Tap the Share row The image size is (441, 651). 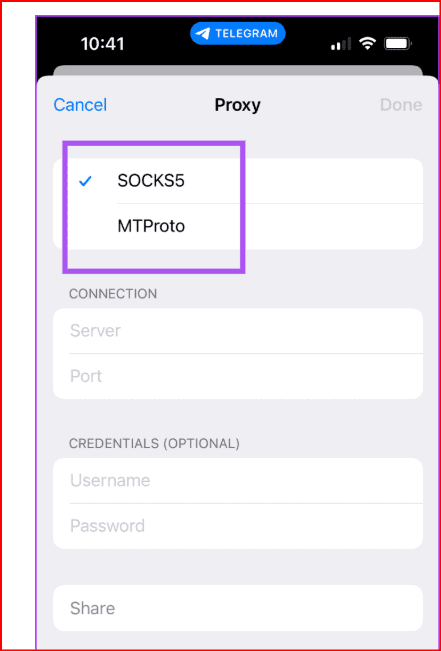pos(238,608)
